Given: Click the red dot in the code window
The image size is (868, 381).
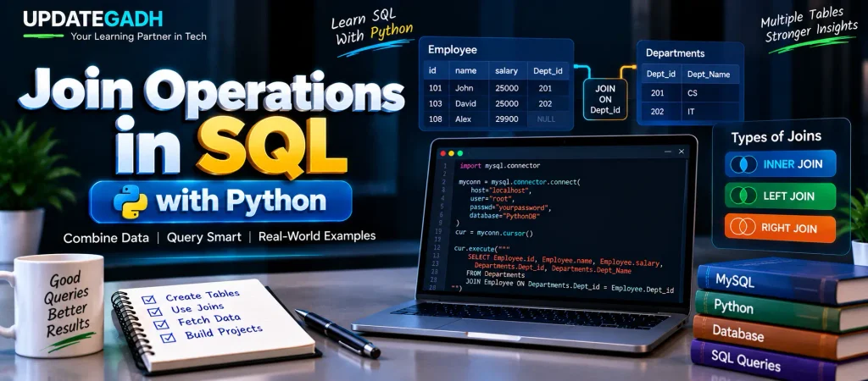Looking at the screenshot, I should [443, 152].
